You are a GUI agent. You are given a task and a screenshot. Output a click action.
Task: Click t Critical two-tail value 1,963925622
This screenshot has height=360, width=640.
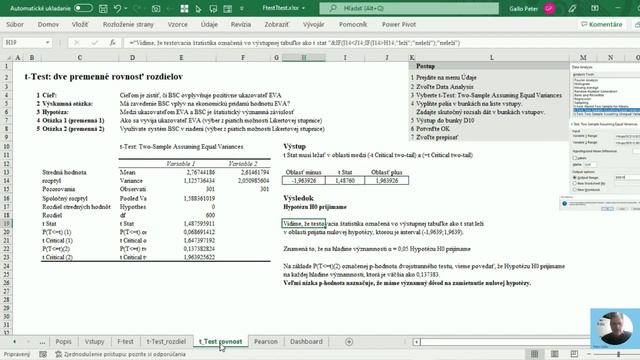click(199, 257)
